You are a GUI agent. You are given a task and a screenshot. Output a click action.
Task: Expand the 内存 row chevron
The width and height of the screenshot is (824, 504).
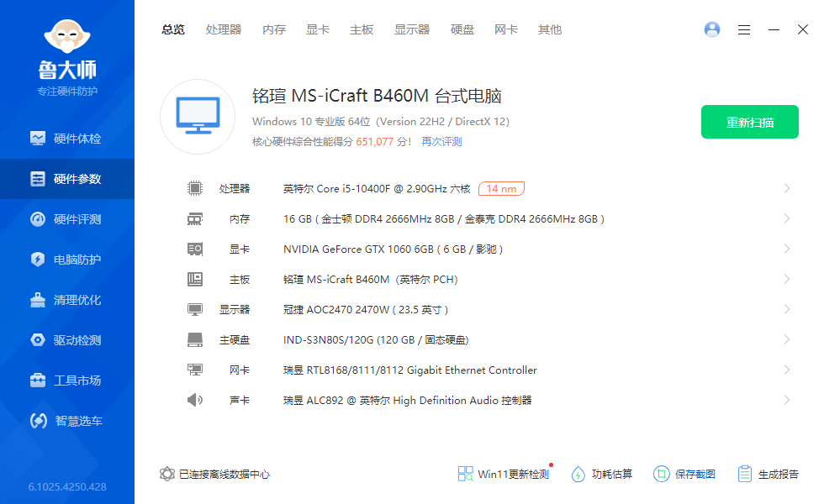[787, 219]
